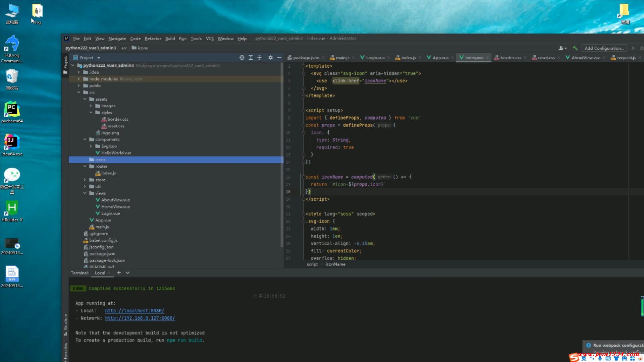Viewport: 644px width, 362px height.
Task: Toggle the Structure tool window side tab
Action: [65, 324]
